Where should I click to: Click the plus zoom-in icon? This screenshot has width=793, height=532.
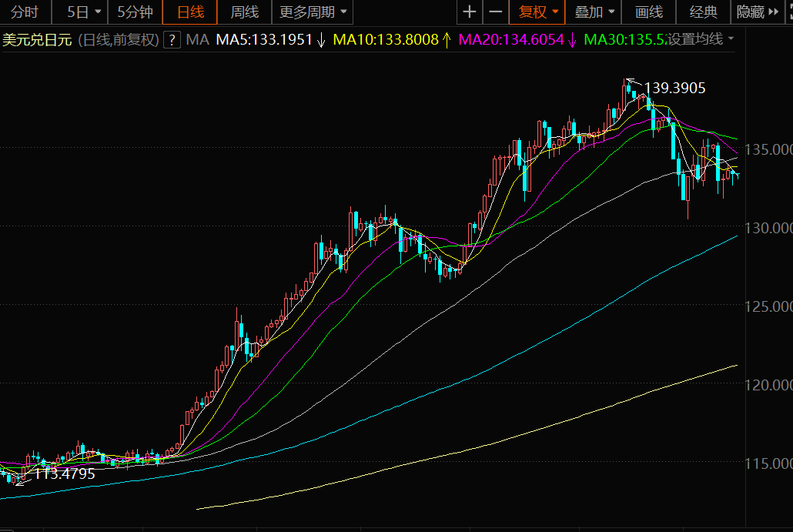[469, 12]
